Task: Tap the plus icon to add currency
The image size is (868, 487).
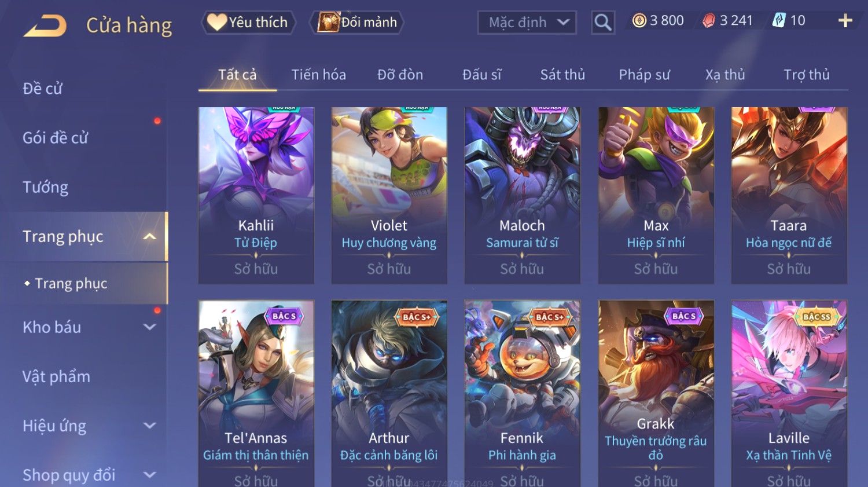Action: pos(845,21)
